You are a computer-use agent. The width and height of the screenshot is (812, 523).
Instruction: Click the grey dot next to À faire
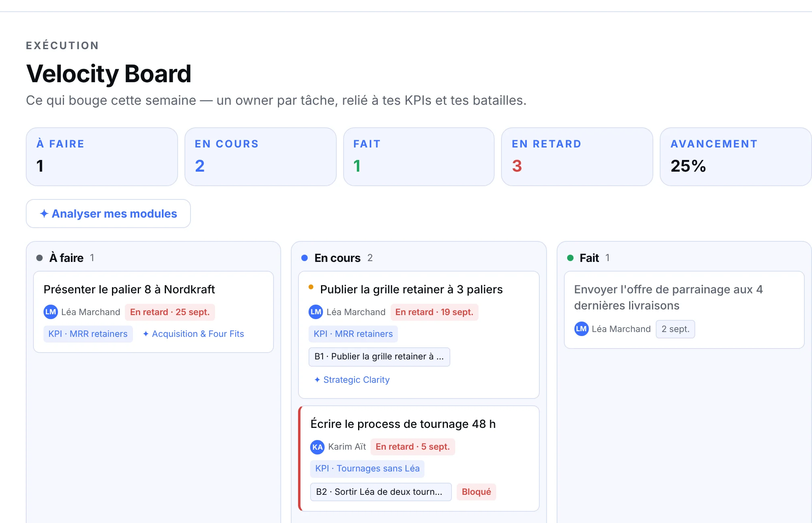[39, 258]
